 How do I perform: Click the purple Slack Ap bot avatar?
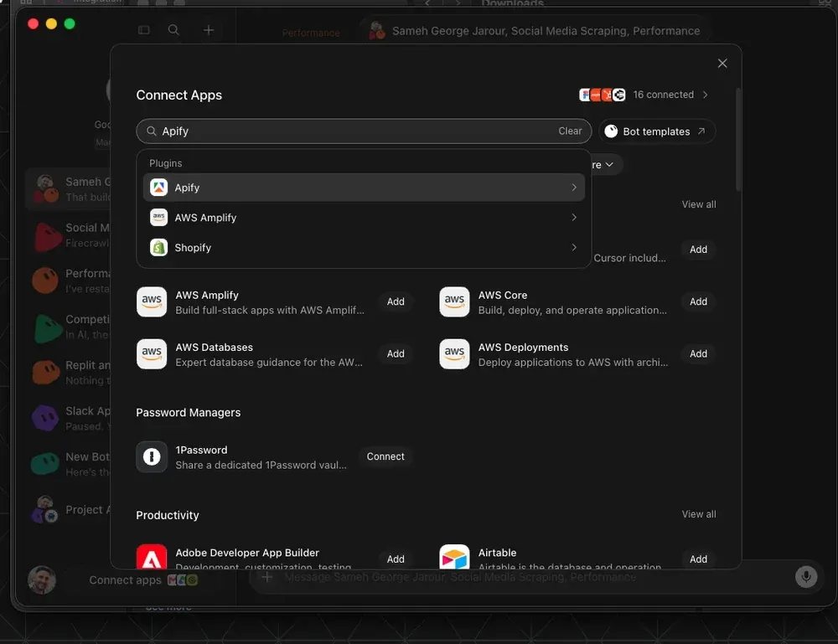pos(45,418)
